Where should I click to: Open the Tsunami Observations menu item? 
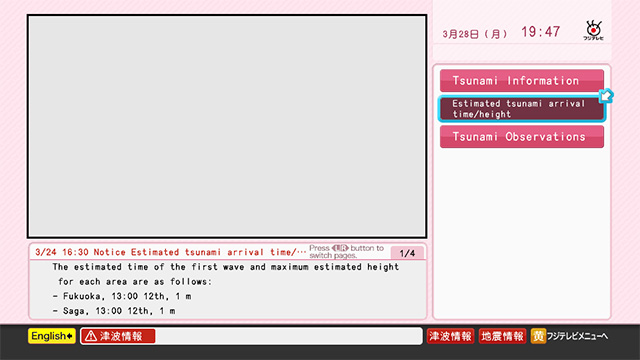click(522, 136)
